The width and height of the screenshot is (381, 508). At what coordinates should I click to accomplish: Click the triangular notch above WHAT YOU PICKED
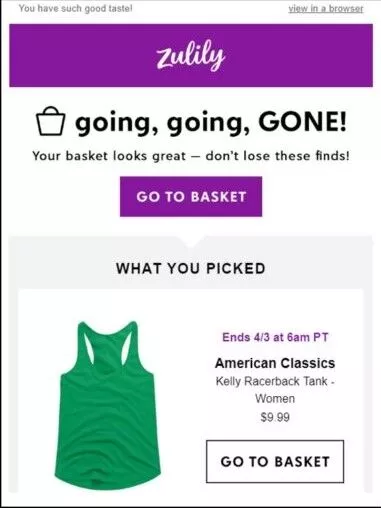pos(191,242)
